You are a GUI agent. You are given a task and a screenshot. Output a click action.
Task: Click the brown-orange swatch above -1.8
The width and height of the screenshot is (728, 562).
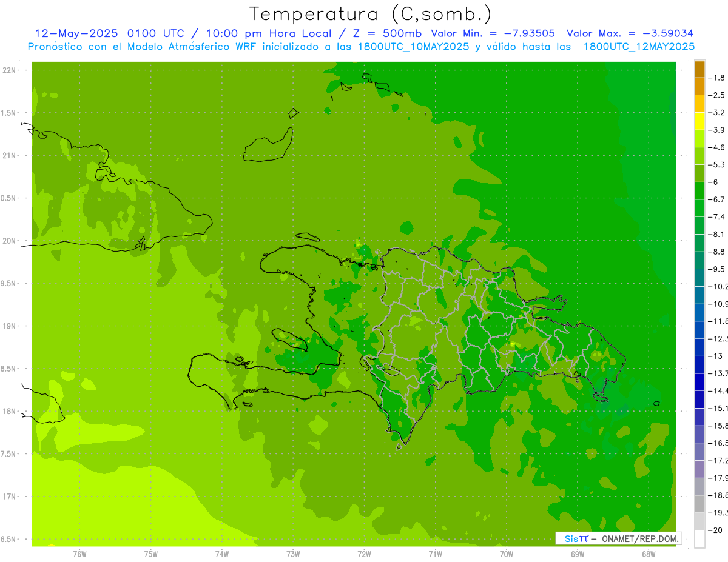[x=699, y=69]
